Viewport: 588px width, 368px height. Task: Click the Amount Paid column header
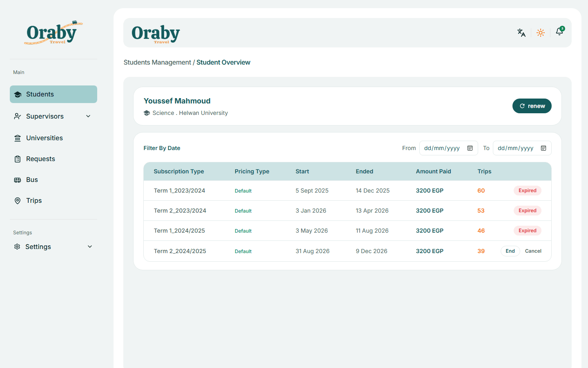pos(434,171)
